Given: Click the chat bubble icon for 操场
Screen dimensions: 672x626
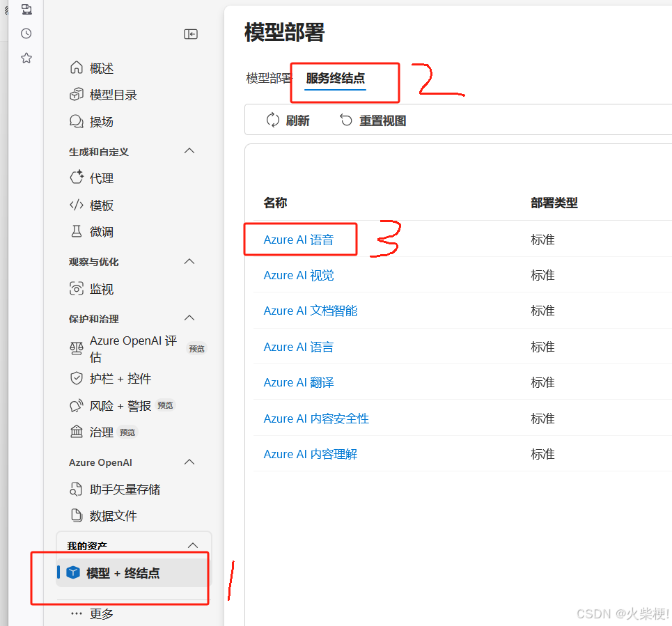Looking at the screenshot, I should 77,121.
